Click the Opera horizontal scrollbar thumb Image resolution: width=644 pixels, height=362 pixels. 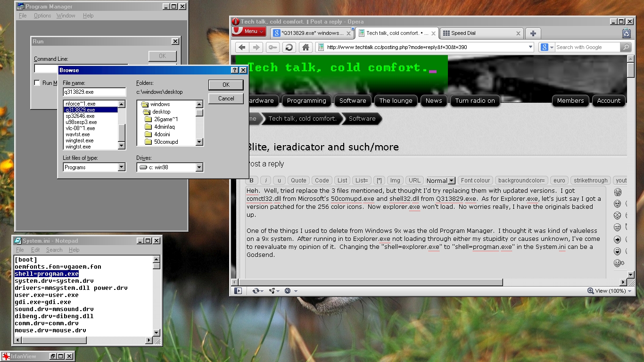tap(370, 282)
